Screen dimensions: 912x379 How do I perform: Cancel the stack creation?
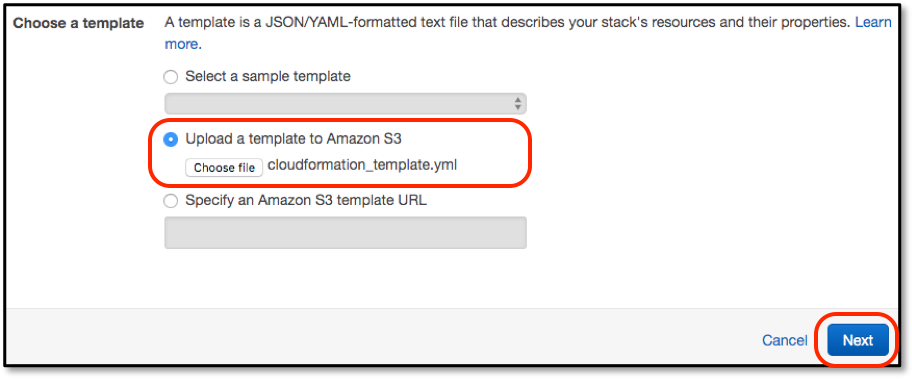(x=785, y=340)
